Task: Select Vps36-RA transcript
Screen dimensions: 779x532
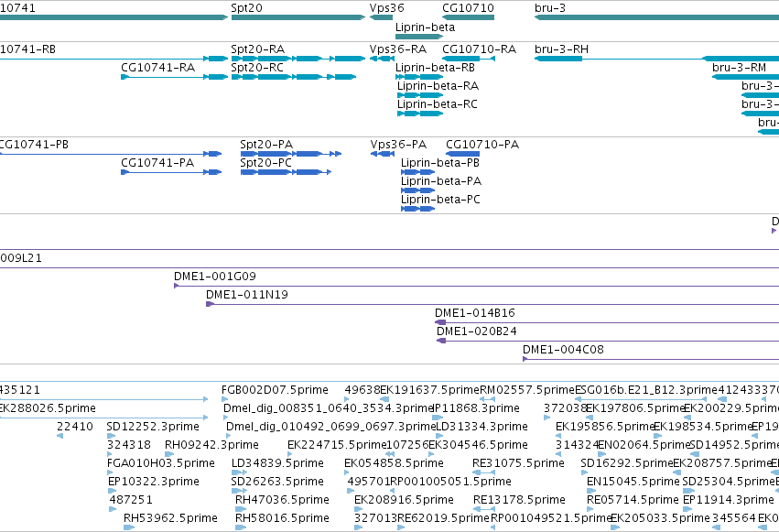Action: point(382,59)
